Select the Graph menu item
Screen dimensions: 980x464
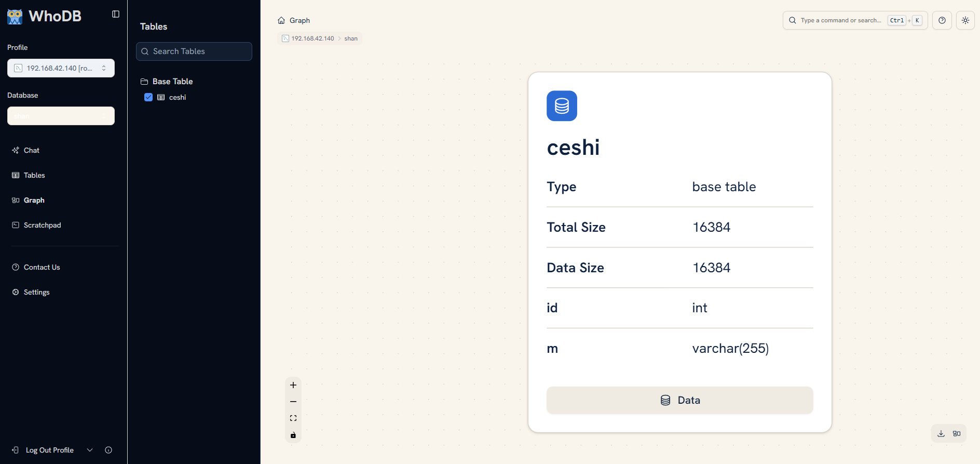click(34, 200)
